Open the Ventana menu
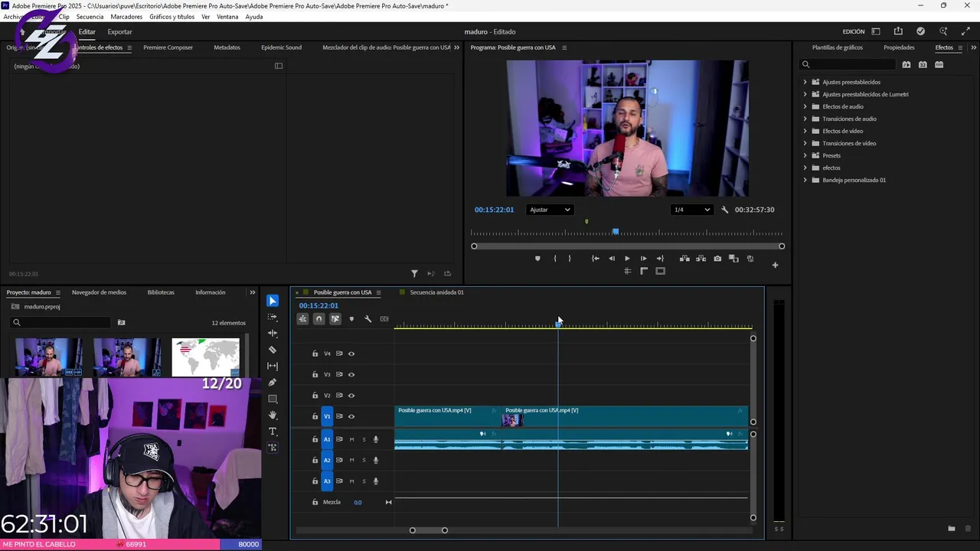 [x=227, y=17]
